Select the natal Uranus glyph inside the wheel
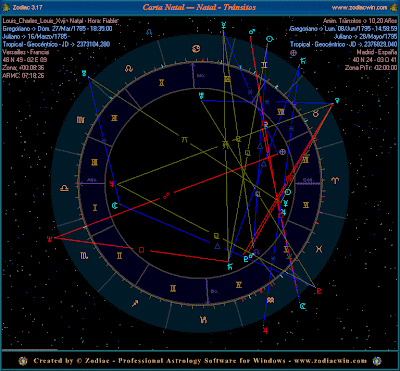This screenshot has width=400, height=371. [201, 95]
